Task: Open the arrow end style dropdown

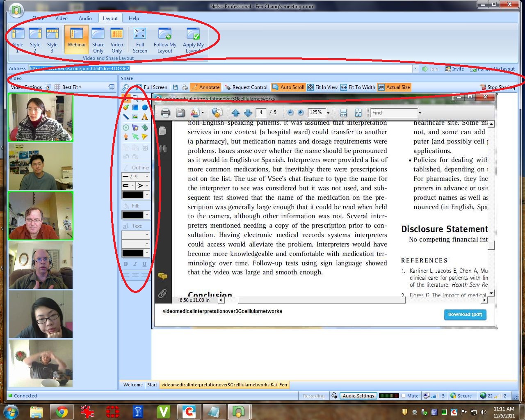Action: [x=147, y=185]
